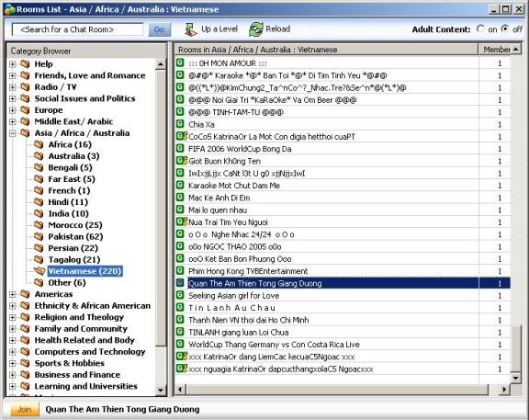This screenshot has height=420, width=529.
Task: Expand Social Issues and Politics category
Action: pos(13,98)
